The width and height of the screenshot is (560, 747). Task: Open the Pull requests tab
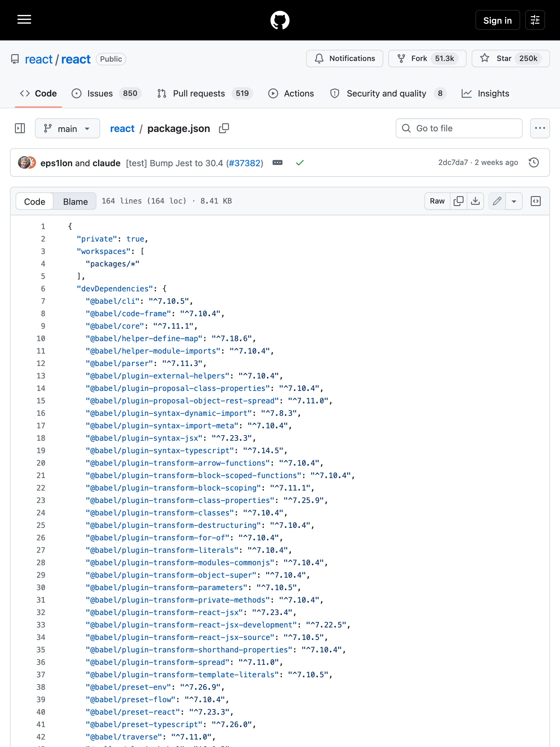tap(205, 94)
